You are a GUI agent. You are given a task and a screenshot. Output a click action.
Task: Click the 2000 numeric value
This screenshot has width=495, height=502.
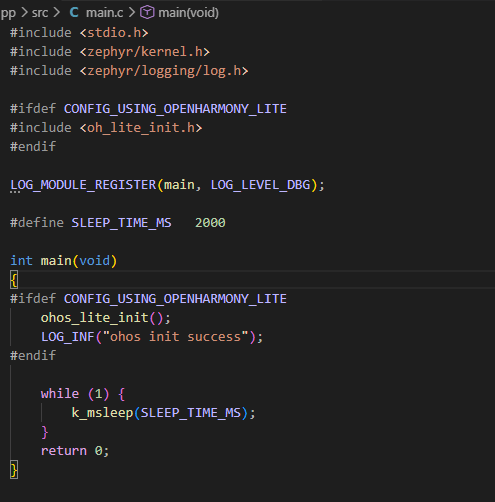coord(210,223)
